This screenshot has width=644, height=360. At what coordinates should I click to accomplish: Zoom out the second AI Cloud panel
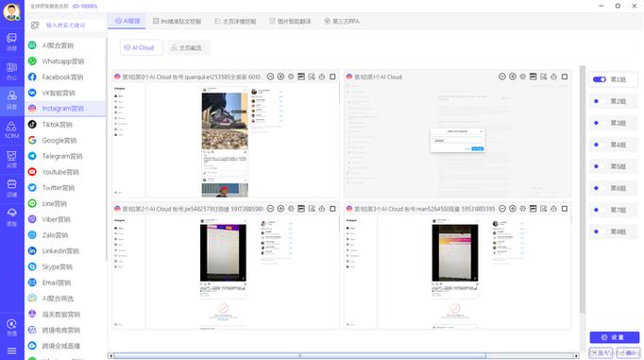coord(502,77)
